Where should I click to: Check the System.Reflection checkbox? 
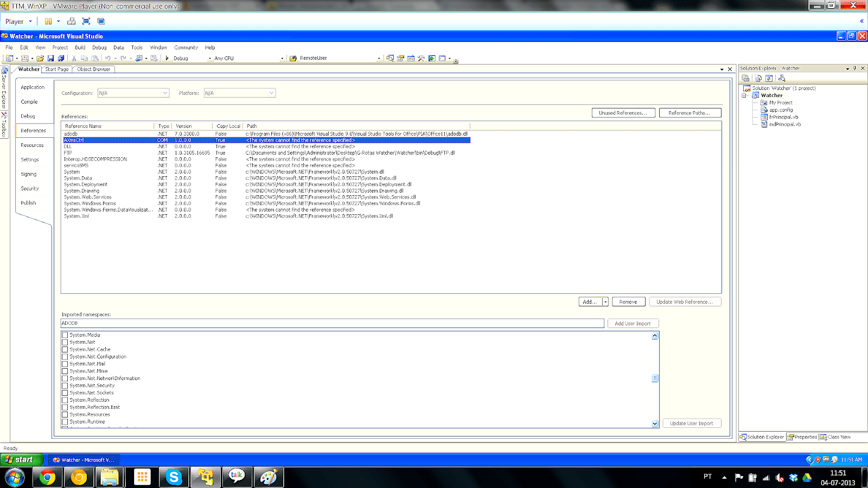65,400
